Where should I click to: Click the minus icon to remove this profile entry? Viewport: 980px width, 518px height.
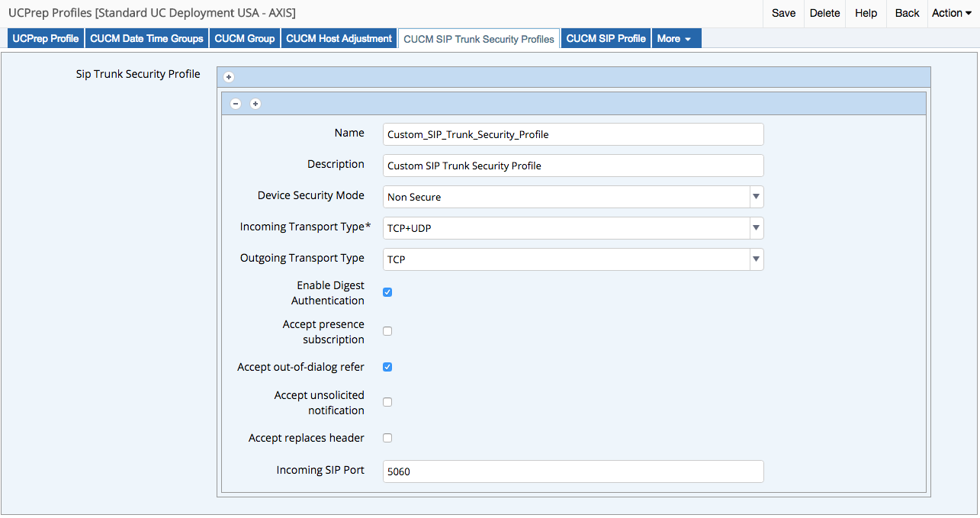(x=236, y=104)
